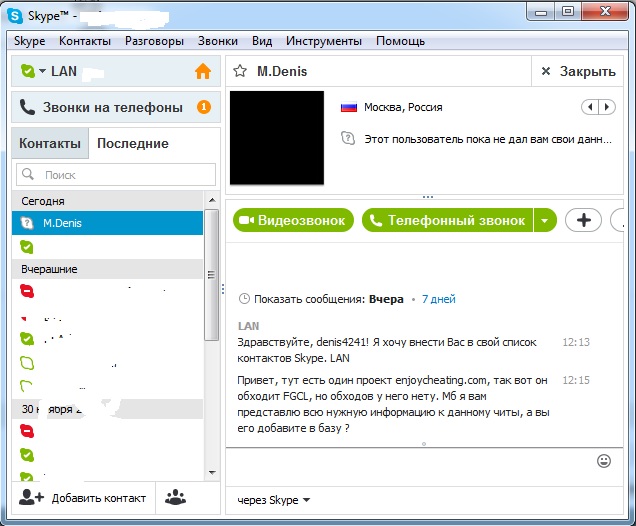Image resolution: width=636 pixels, height=526 pixels.
Task: Click the magnifier icon in search box
Action: click(x=28, y=174)
